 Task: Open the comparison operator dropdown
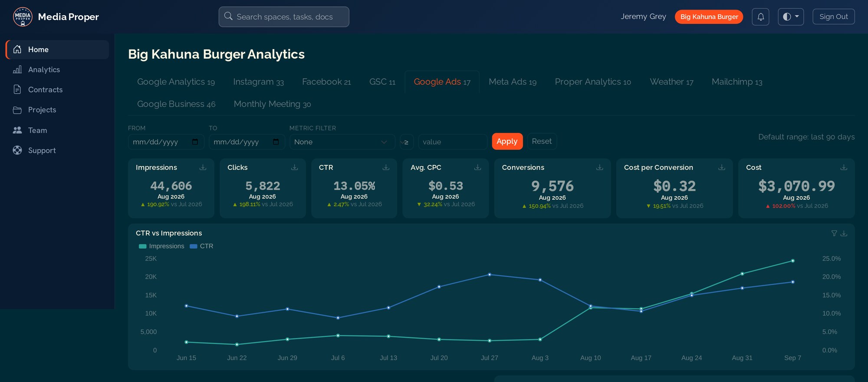406,142
